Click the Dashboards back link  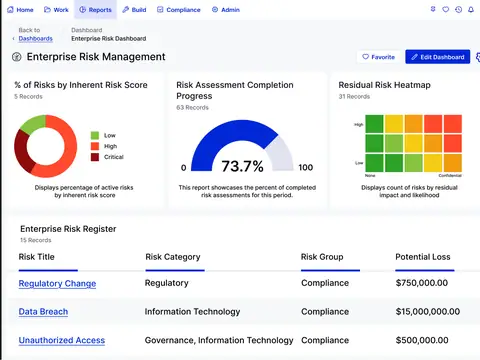click(36, 39)
